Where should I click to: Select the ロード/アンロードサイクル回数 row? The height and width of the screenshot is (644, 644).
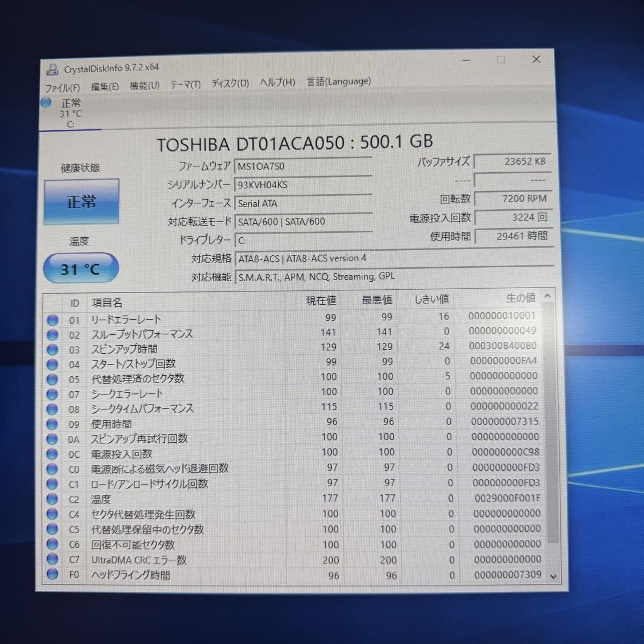(294, 484)
